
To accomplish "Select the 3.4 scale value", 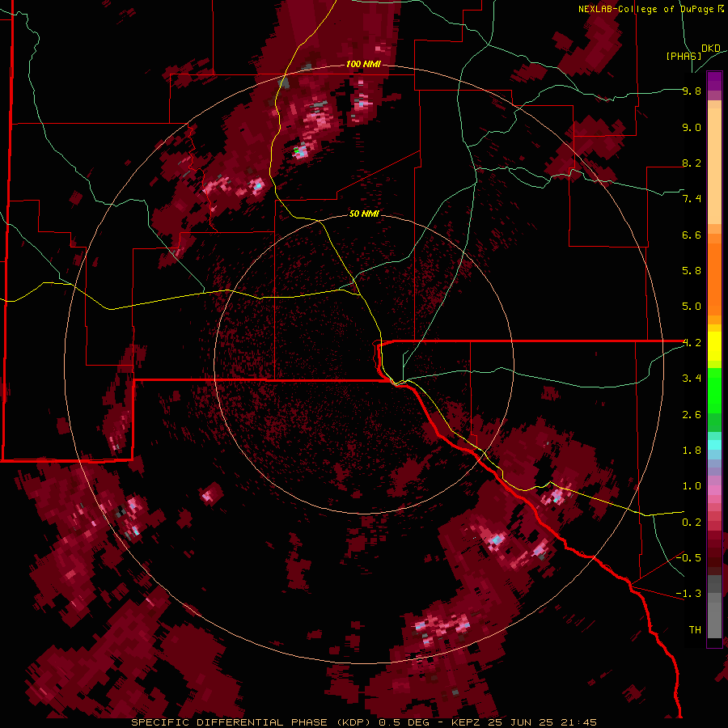I will 692,379.
